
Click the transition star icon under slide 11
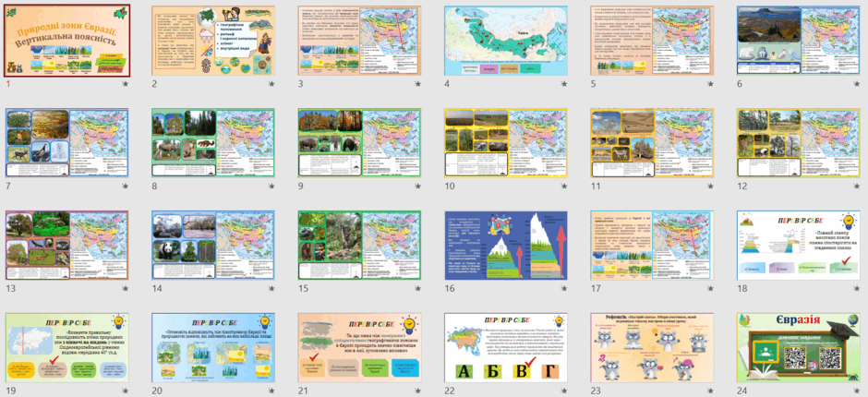click(x=710, y=186)
